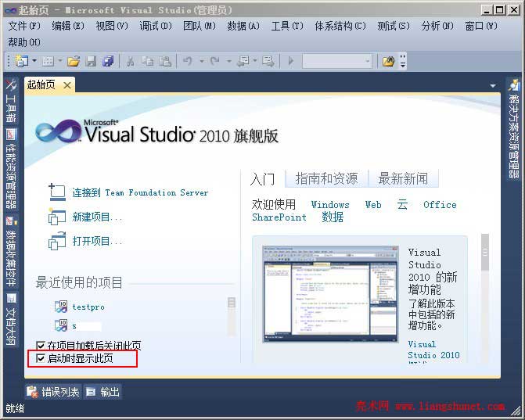
Task: Click the Redo arrow icon
Action: [214, 61]
